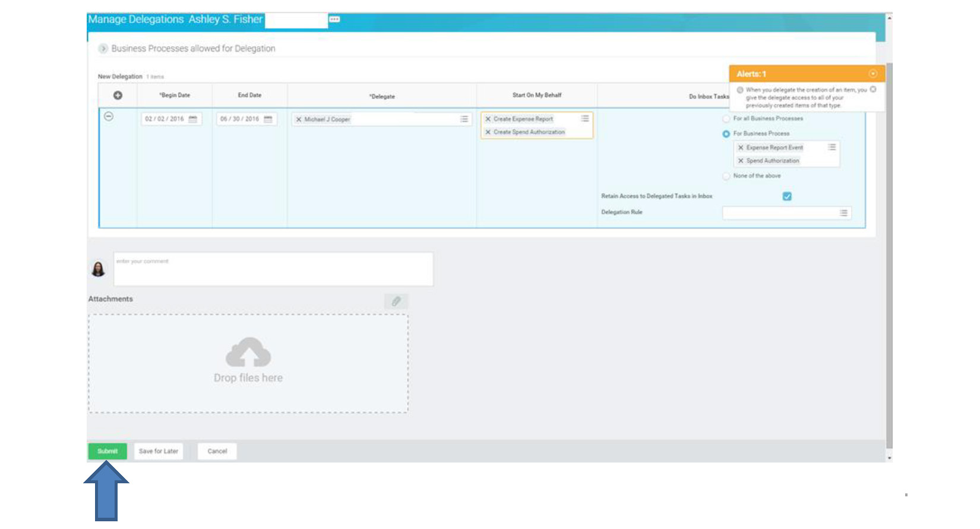Click the Begin Date field 02/02/2016

pos(172,119)
